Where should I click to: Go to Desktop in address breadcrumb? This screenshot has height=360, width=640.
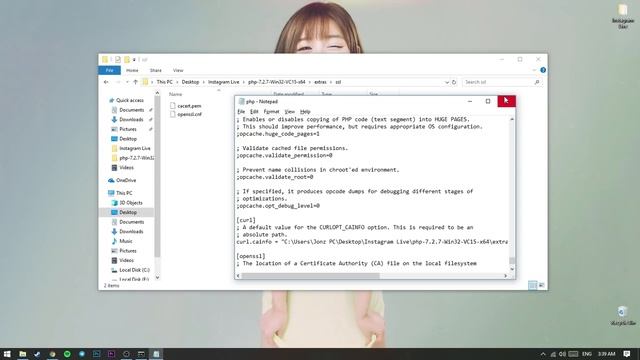point(190,82)
